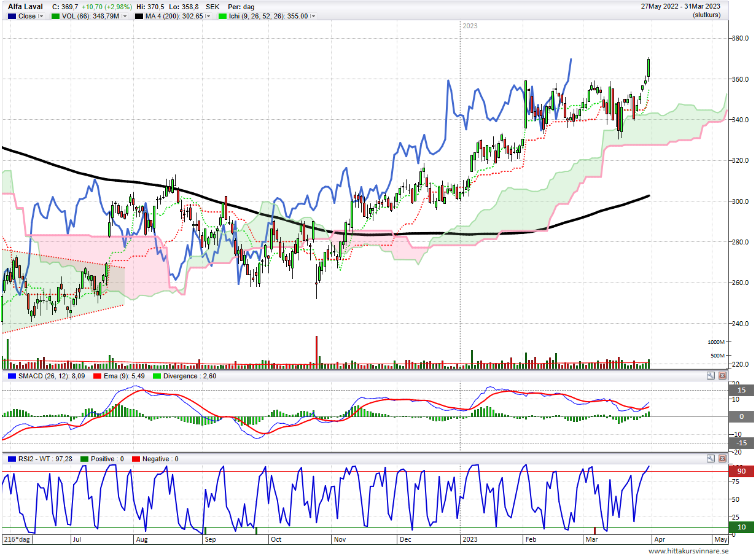Open the Ichi (9, 26, 52, 26) dropdown arrow
The height and width of the screenshot is (554, 756).
point(313,17)
